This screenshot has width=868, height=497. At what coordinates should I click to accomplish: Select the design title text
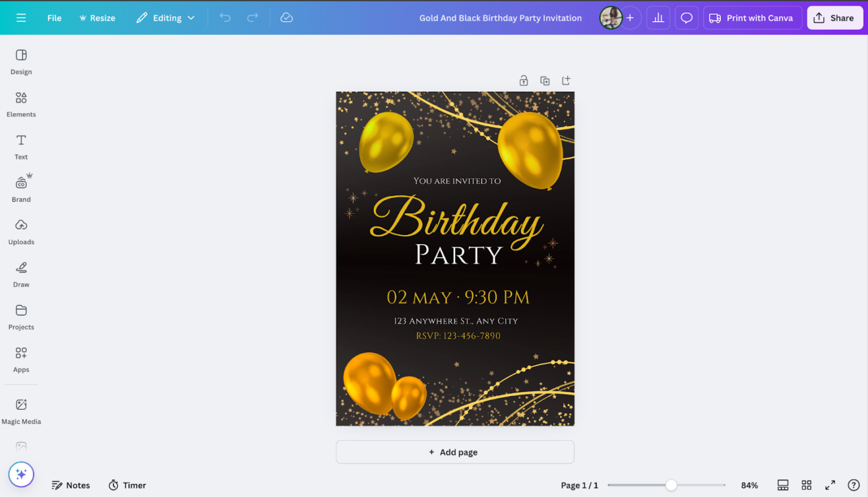click(x=500, y=18)
